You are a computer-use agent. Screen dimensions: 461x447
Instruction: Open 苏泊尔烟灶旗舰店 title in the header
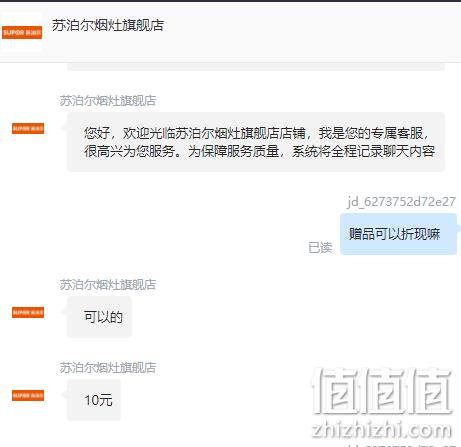(108, 25)
